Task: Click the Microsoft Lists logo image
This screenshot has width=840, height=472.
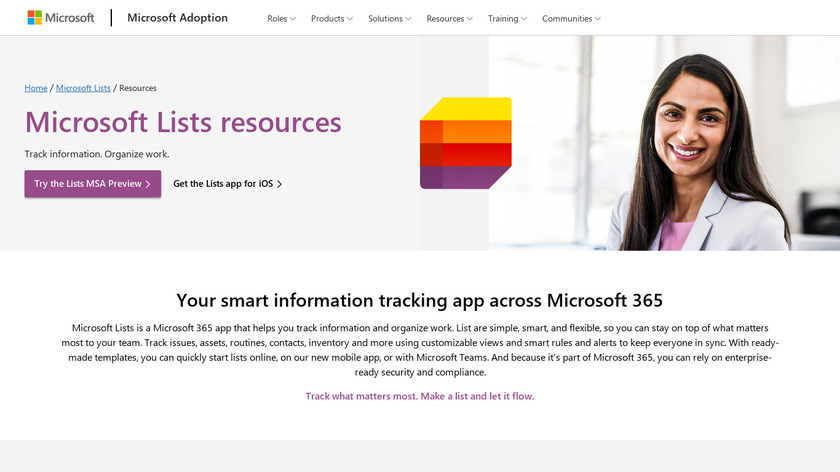Action: (x=466, y=143)
